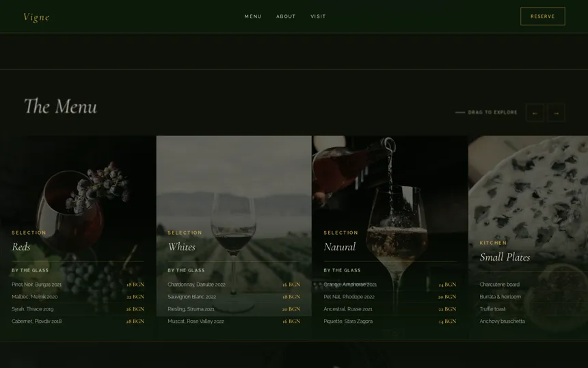Image resolution: width=588 pixels, height=368 pixels.
Task: Select Piquette, Stara Zagora row
Action: pos(390,321)
